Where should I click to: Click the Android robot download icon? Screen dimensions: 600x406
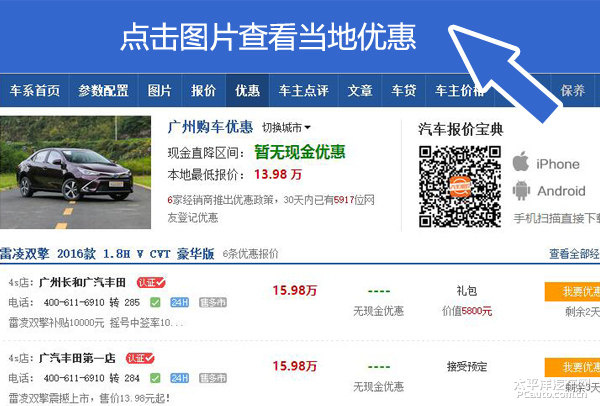pyautogui.click(x=521, y=190)
